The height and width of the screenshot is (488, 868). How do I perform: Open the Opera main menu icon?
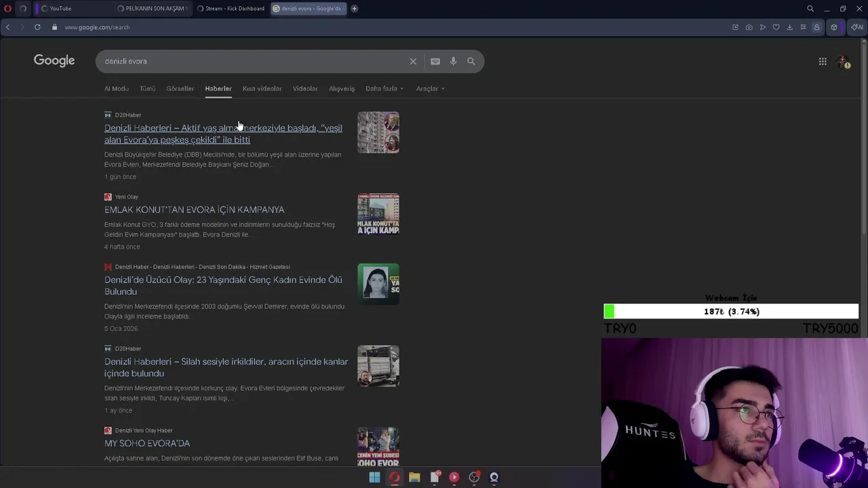[7, 8]
